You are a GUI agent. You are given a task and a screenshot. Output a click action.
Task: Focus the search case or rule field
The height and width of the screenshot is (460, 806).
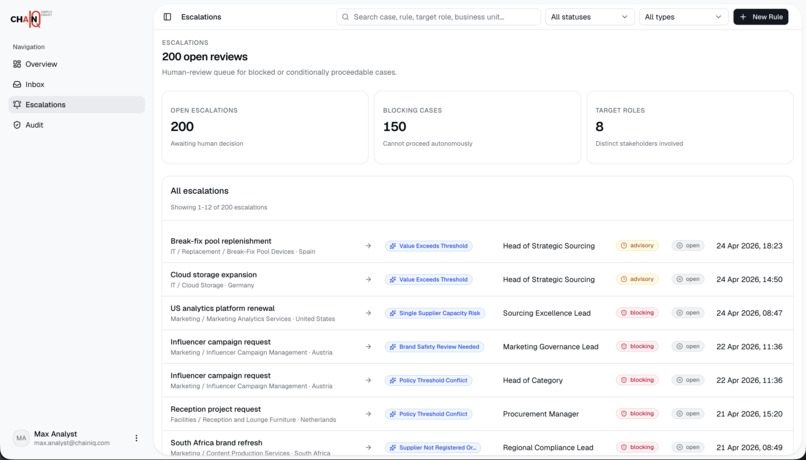pyautogui.click(x=438, y=17)
